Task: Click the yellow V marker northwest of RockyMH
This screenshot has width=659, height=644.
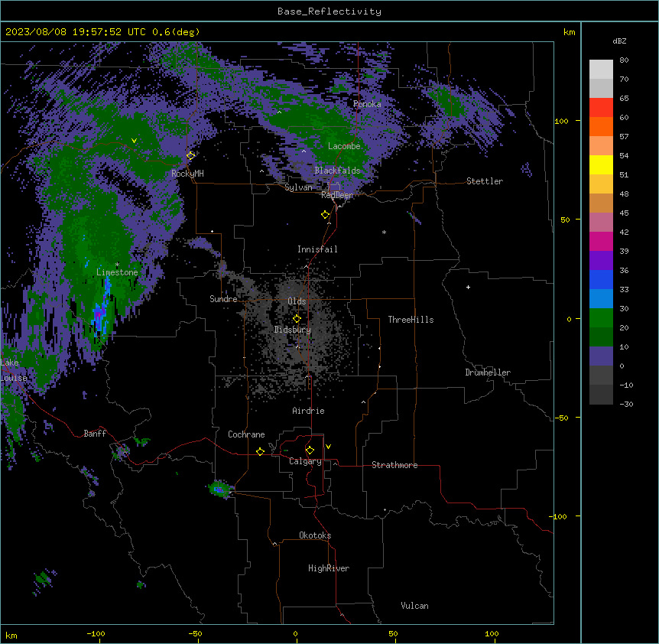Action: coord(134,141)
